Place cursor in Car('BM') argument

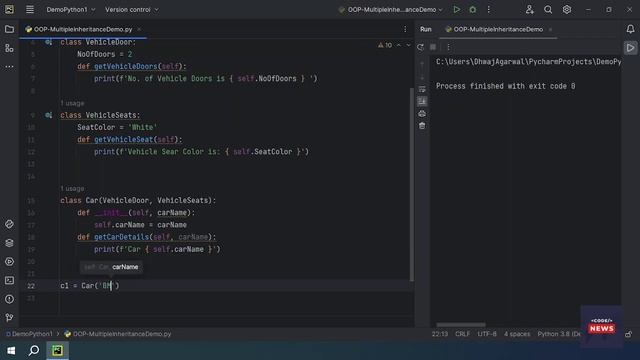tap(107, 286)
